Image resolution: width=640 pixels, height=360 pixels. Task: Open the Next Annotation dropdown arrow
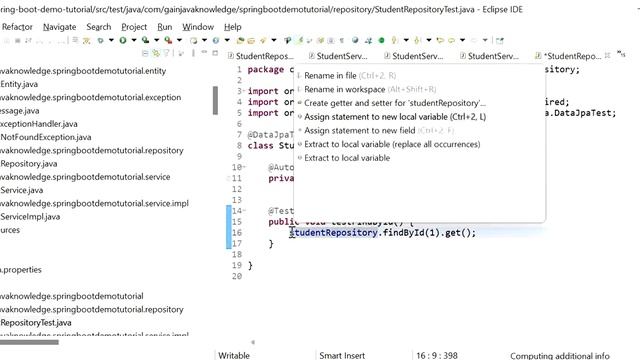[406, 40]
